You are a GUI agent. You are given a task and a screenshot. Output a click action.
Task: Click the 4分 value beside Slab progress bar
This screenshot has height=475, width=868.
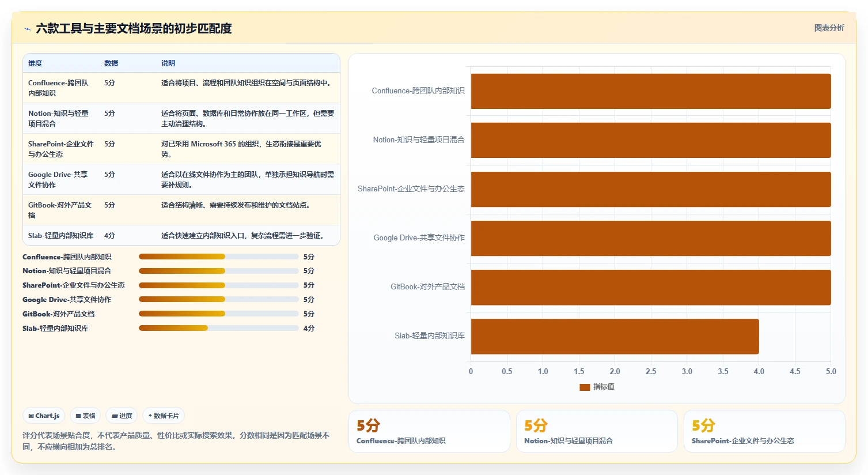coord(309,328)
